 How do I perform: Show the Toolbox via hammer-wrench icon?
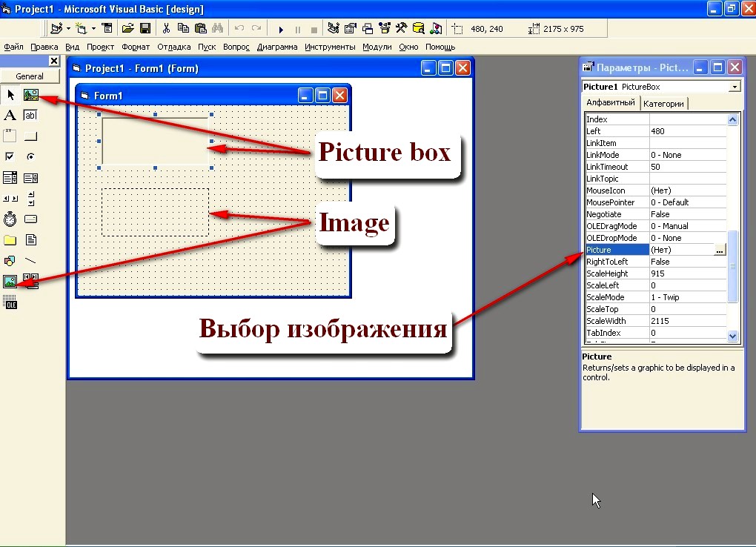point(401,28)
